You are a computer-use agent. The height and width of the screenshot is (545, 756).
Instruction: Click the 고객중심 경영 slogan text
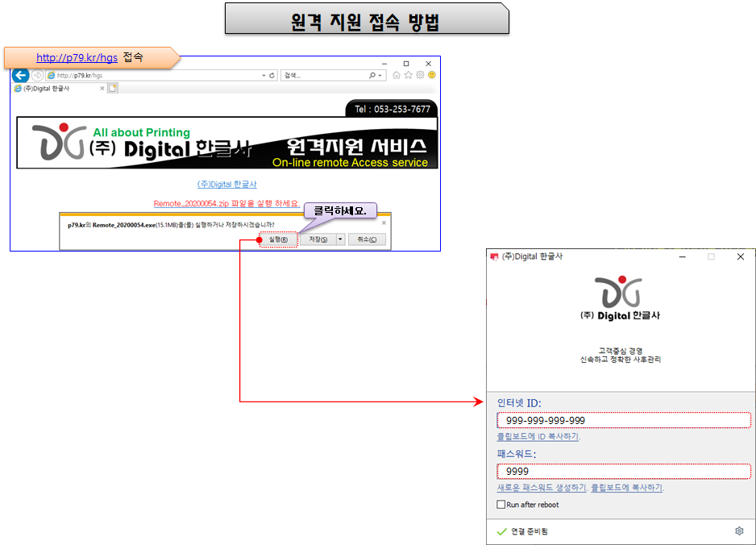621,351
